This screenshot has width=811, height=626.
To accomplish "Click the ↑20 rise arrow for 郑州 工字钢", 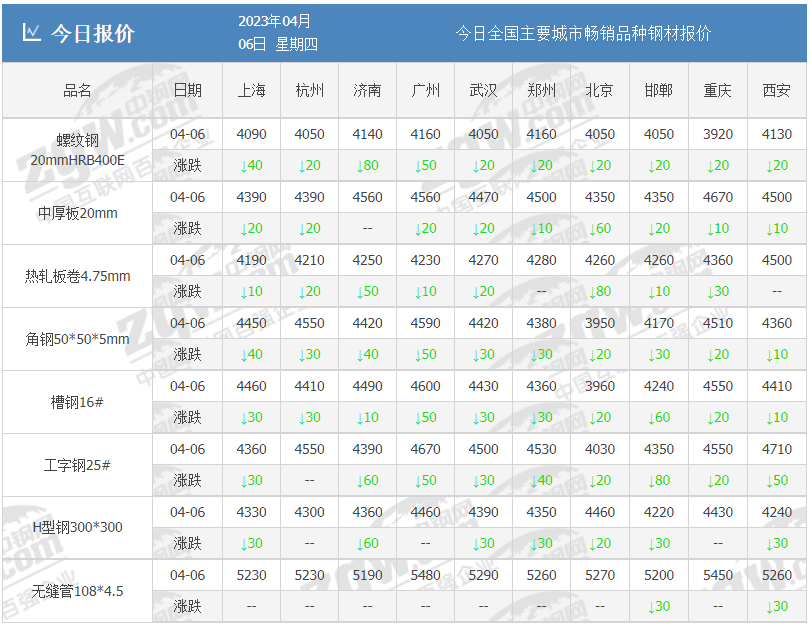I will (541, 480).
